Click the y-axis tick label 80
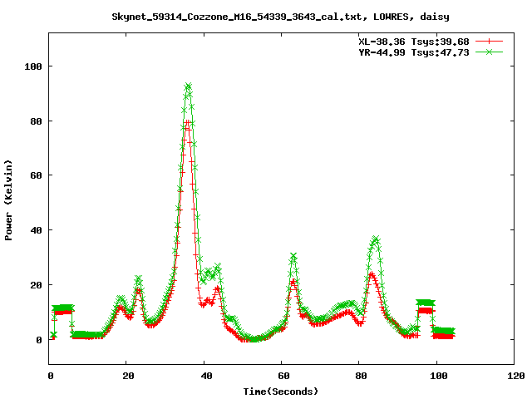The height and width of the screenshot is (399, 532). tap(37, 121)
